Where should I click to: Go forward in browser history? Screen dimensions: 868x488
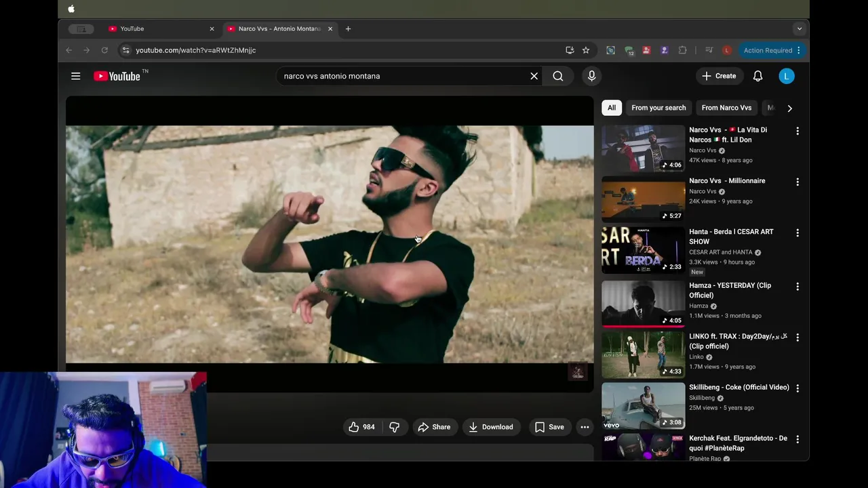[86, 50]
